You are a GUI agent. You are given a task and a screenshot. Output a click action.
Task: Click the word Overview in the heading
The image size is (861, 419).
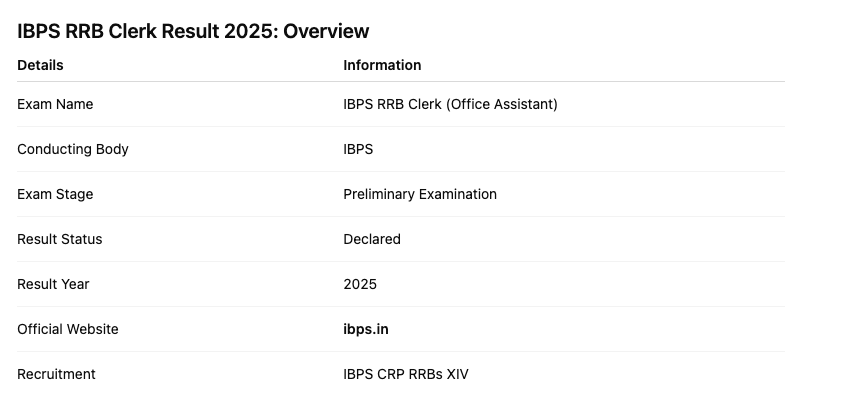point(326,31)
